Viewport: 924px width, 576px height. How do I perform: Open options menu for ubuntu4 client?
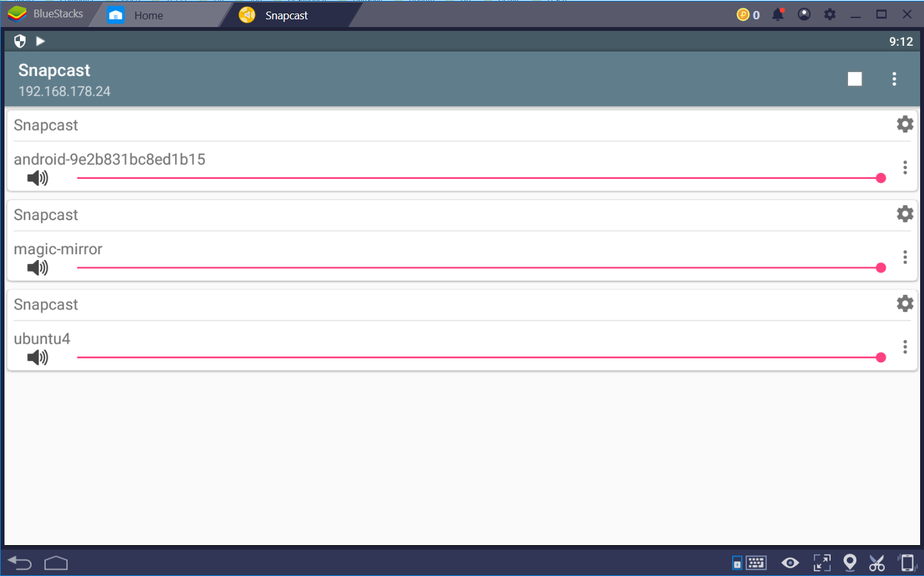[x=905, y=346]
